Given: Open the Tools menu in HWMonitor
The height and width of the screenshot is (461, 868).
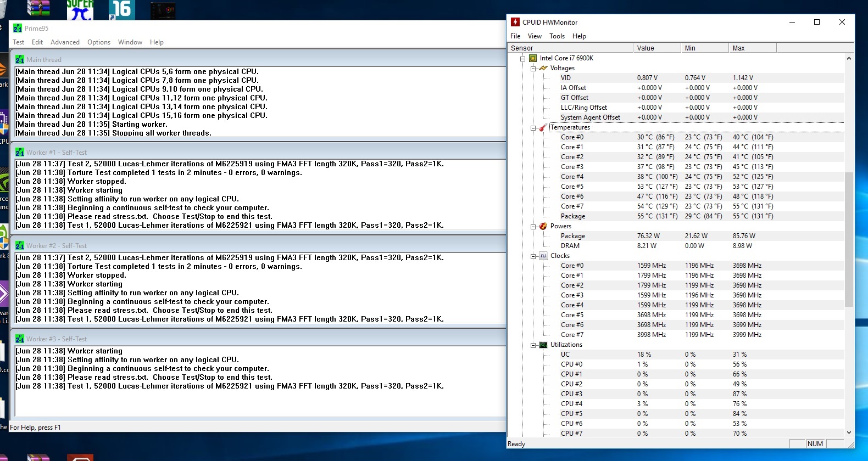Looking at the screenshot, I should point(557,36).
